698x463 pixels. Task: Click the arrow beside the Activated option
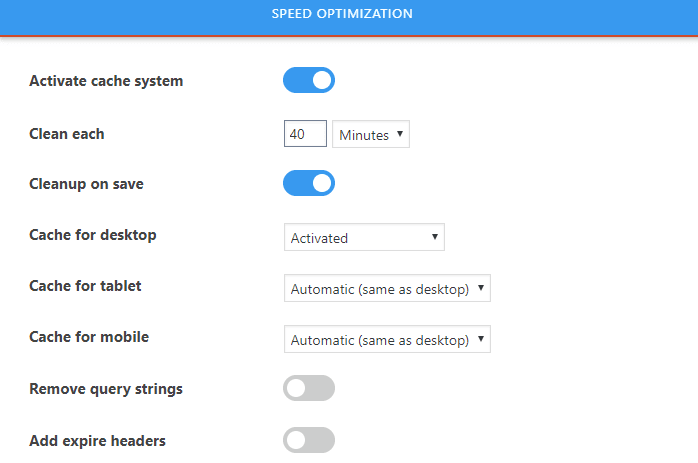coord(435,237)
